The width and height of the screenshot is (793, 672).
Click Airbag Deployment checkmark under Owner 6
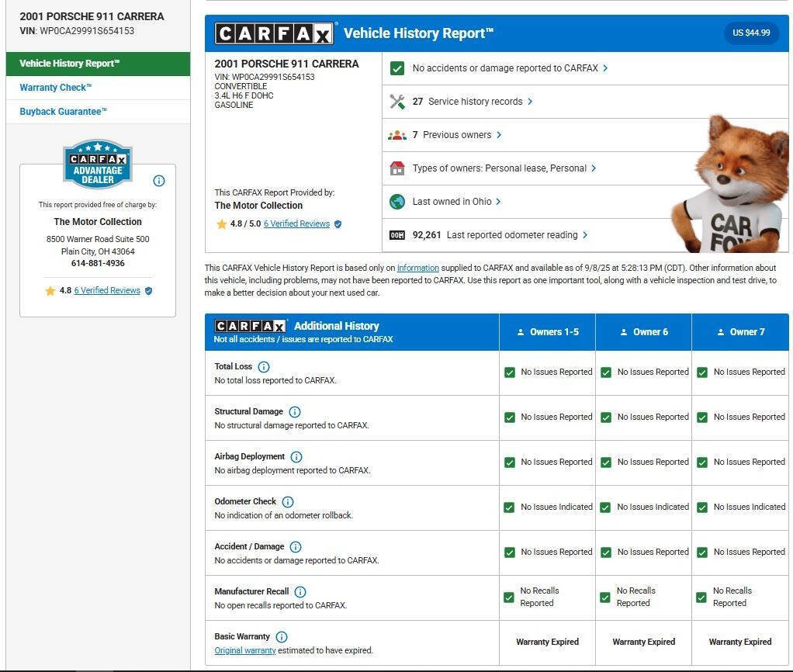coord(606,462)
